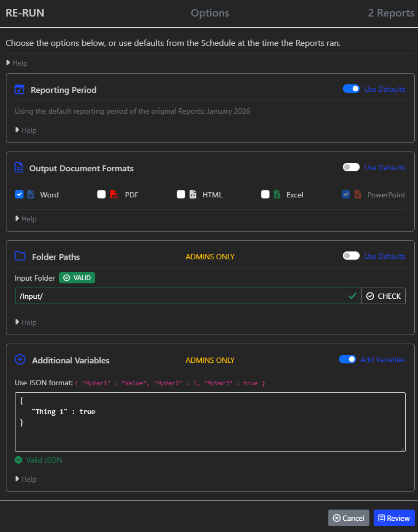Expand Help in Folder Paths section

point(26,322)
